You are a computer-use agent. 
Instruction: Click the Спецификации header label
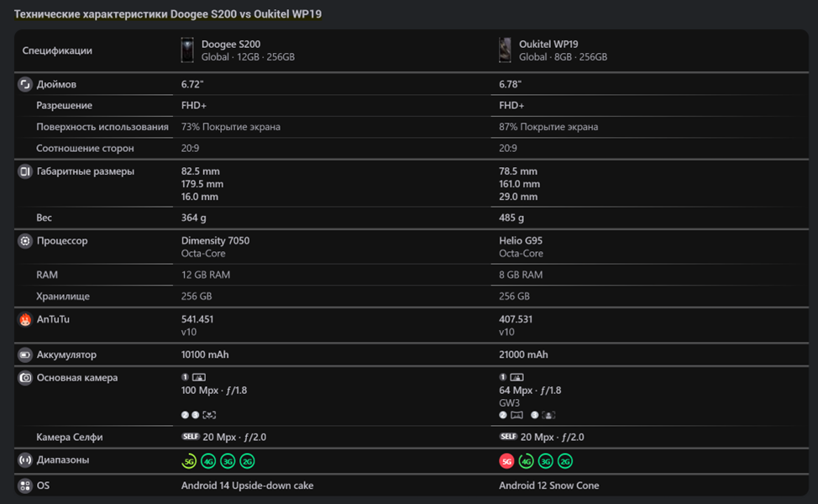click(57, 50)
